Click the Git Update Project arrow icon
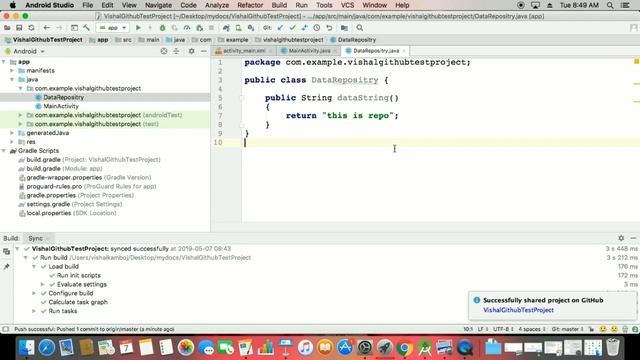 tap(280, 28)
